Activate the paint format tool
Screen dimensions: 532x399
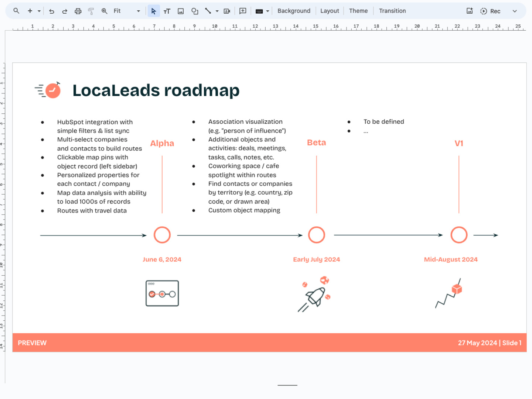(x=91, y=11)
